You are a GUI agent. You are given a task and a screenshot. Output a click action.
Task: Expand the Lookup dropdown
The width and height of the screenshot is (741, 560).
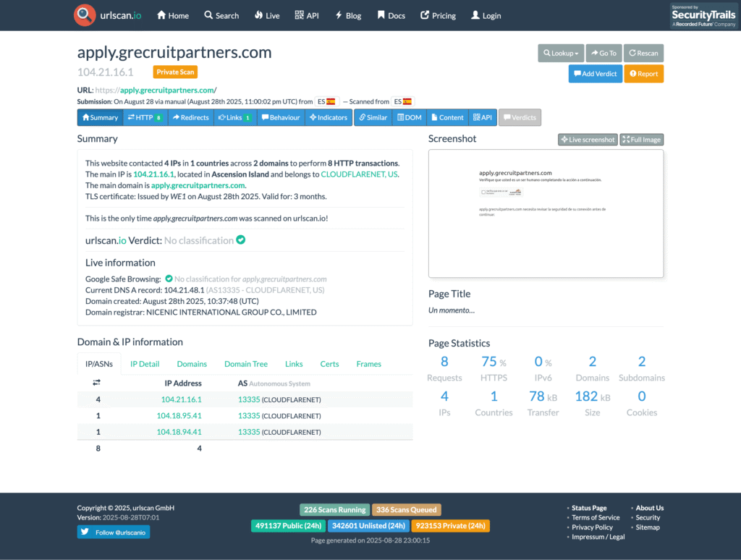(561, 53)
